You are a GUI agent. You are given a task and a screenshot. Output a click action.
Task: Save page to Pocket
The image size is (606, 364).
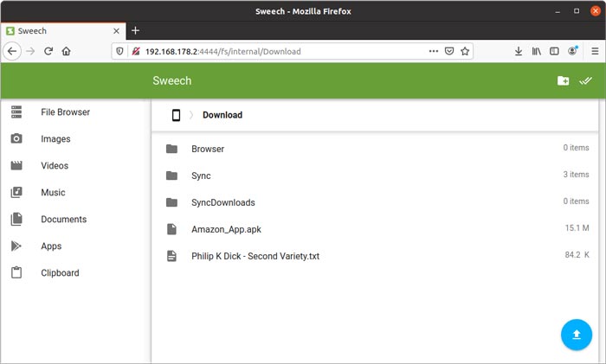[449, 51]
